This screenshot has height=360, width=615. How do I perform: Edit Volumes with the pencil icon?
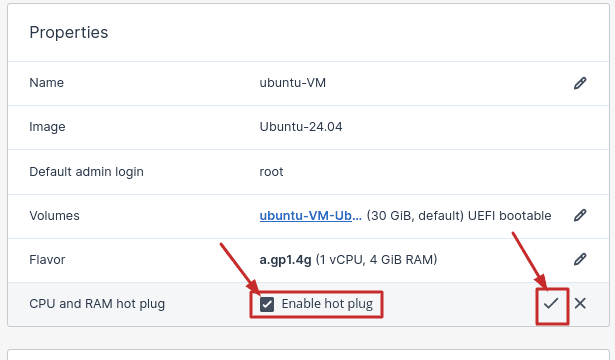click(580, 215)
